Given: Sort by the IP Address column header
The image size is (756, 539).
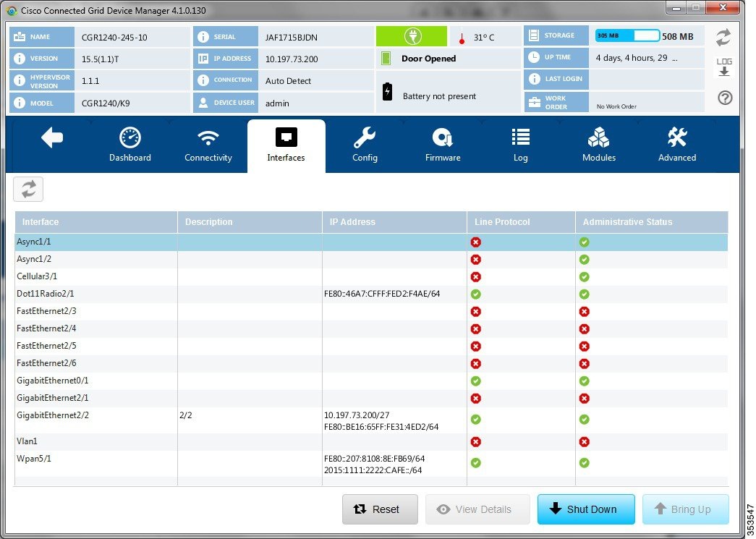Looking at the screenshot, I should point(394,222).
